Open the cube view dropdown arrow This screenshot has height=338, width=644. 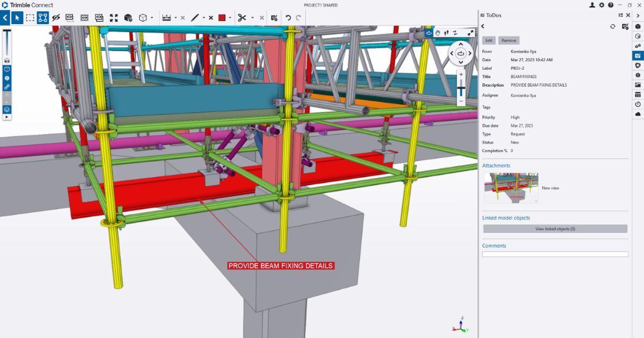click(x=152, y=18)
